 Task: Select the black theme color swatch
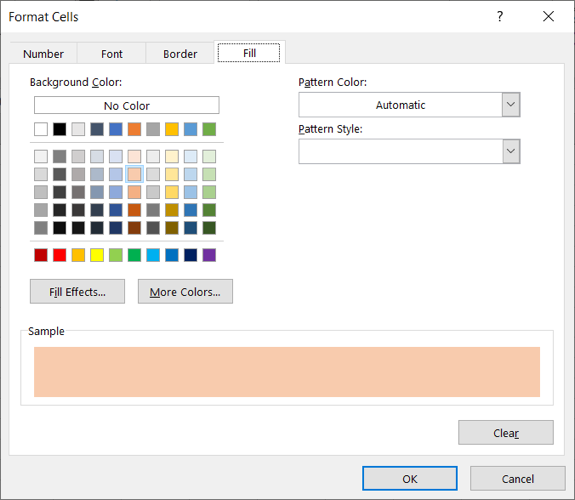pyautogui.click(x=59, y=129)
